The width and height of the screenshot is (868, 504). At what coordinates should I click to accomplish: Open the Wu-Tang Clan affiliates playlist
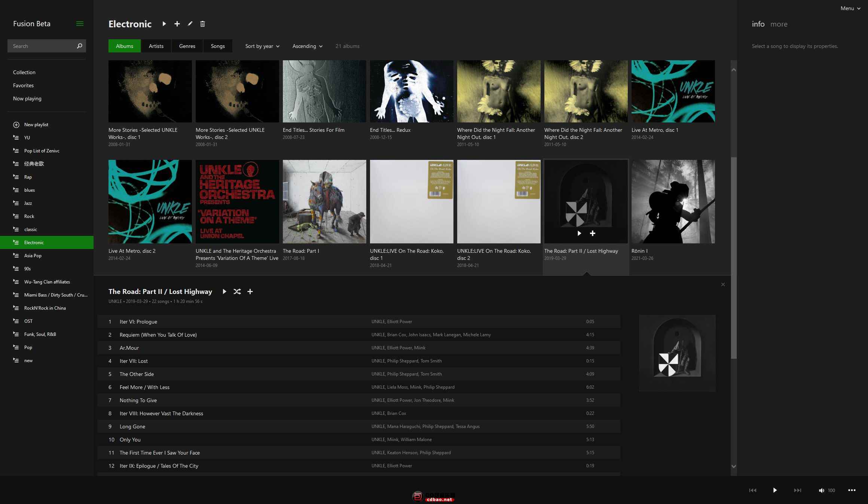47,282
